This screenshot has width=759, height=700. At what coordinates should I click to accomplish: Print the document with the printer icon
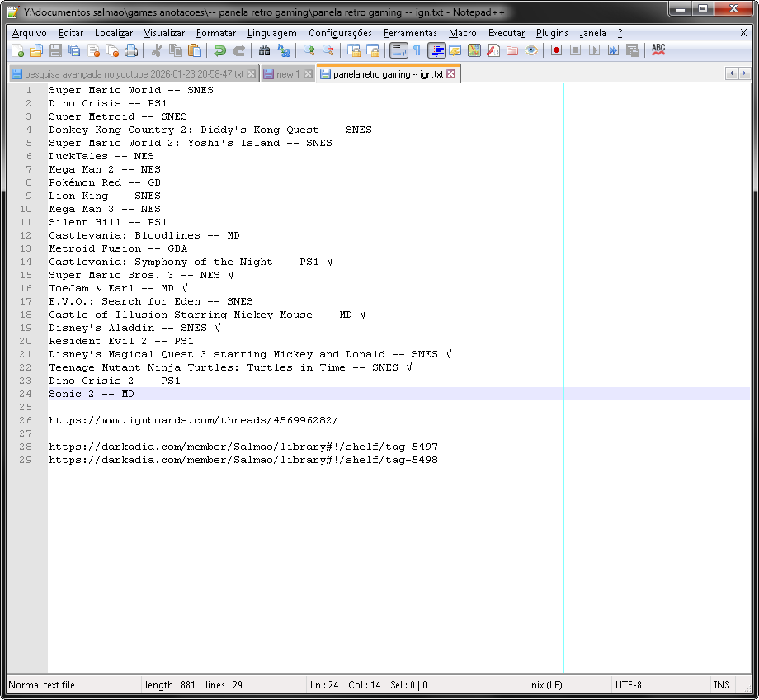click(131, 50)
